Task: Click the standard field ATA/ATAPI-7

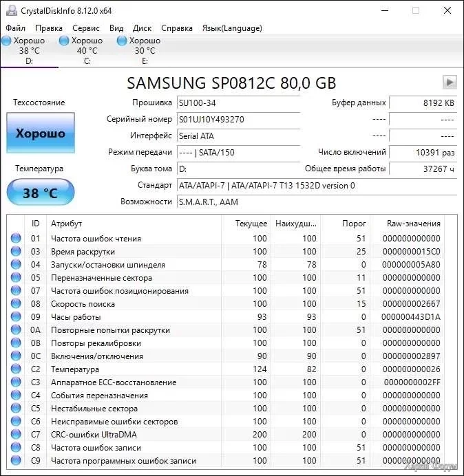Action: coord(317,186)
